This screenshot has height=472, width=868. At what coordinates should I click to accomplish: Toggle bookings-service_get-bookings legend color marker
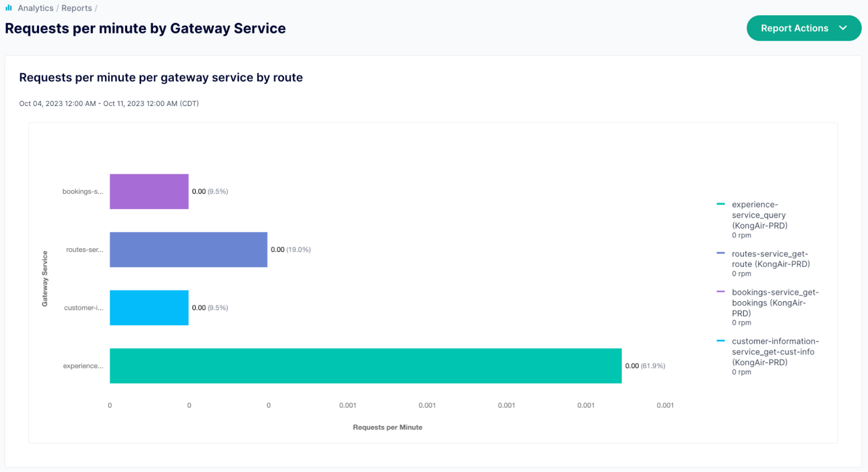pyautogui.click(x=721, y=292)
